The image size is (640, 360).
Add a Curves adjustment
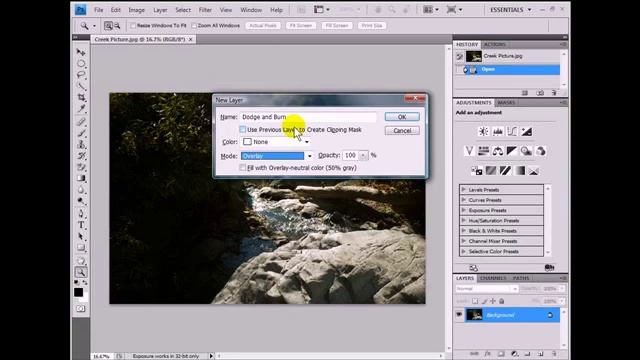click(x=512, y=131)
